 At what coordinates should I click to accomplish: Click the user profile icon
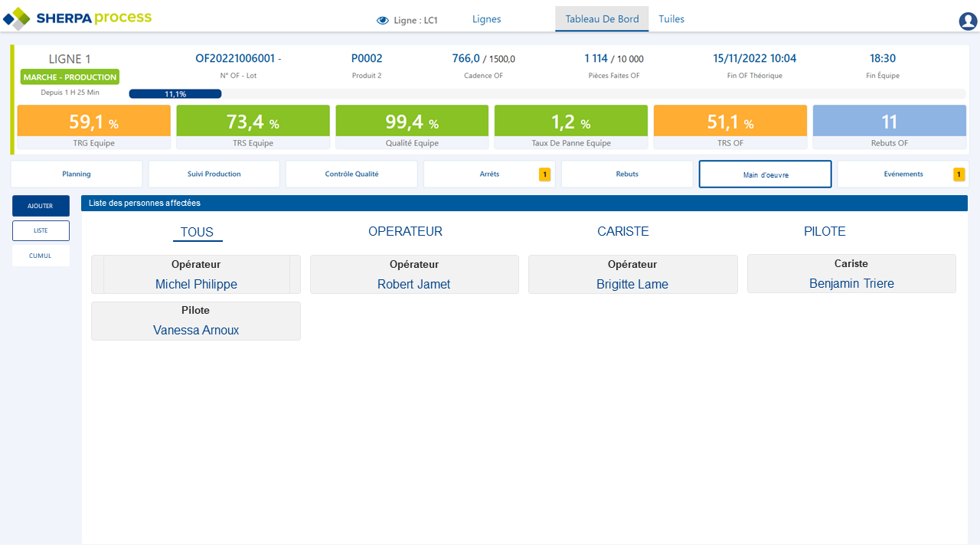968,21
